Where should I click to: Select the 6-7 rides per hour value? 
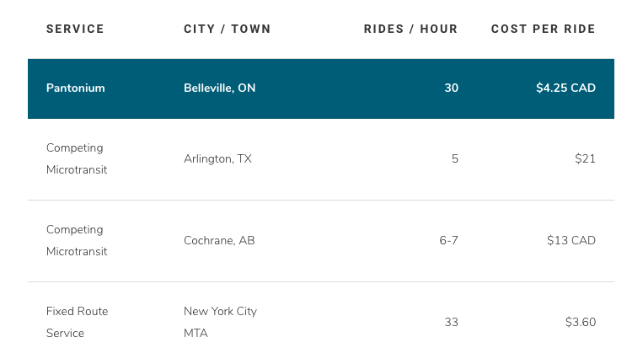pos(448,240)
